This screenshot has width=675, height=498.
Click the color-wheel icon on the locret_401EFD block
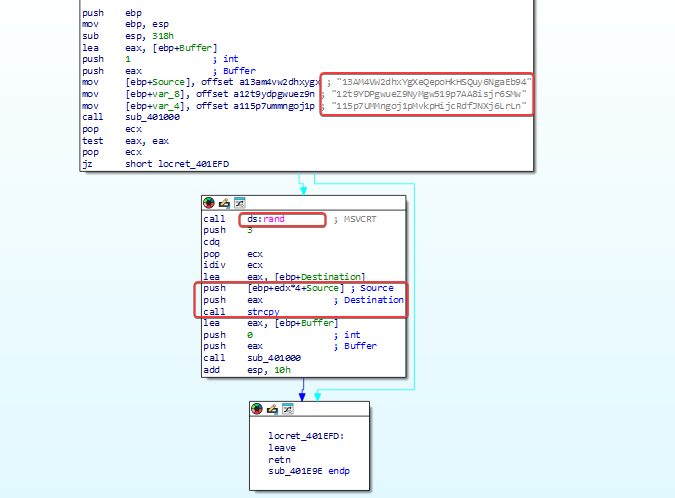pyautogui.click(x=257, y=409)
